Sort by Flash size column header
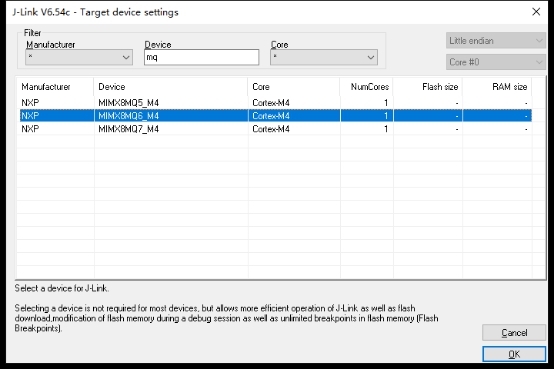This screenshot has width=554, height=370. 428,87
